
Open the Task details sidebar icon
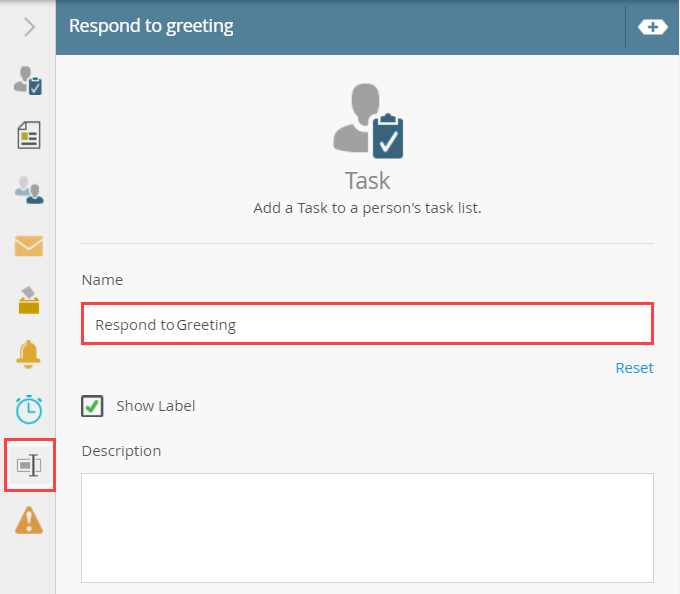pyautogui.click(x=28, y=81)
